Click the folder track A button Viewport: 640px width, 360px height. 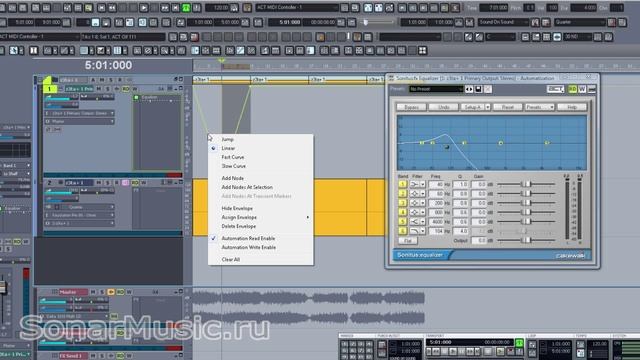click(93, 80)
